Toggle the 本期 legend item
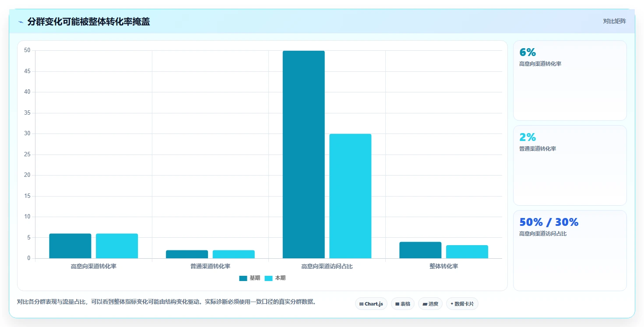Screen dimensions: 644x327 pyautogui.click(x=275, y=278)
